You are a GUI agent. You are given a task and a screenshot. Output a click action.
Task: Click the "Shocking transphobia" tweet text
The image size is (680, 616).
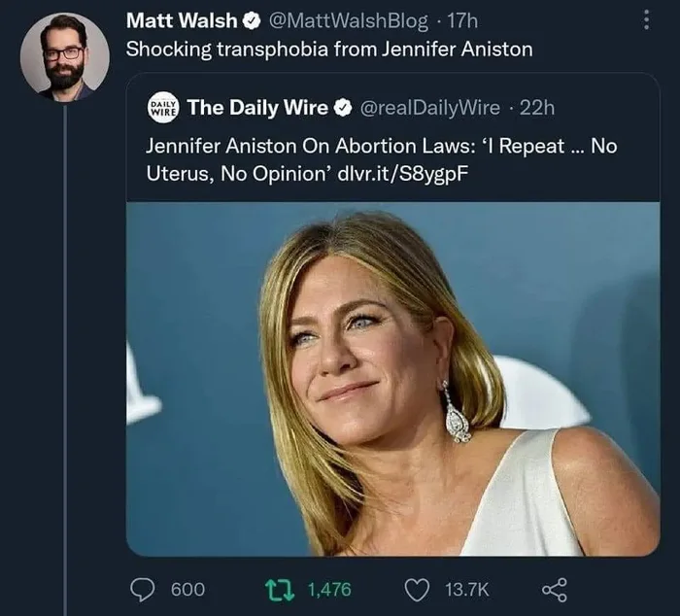[329, 49]
